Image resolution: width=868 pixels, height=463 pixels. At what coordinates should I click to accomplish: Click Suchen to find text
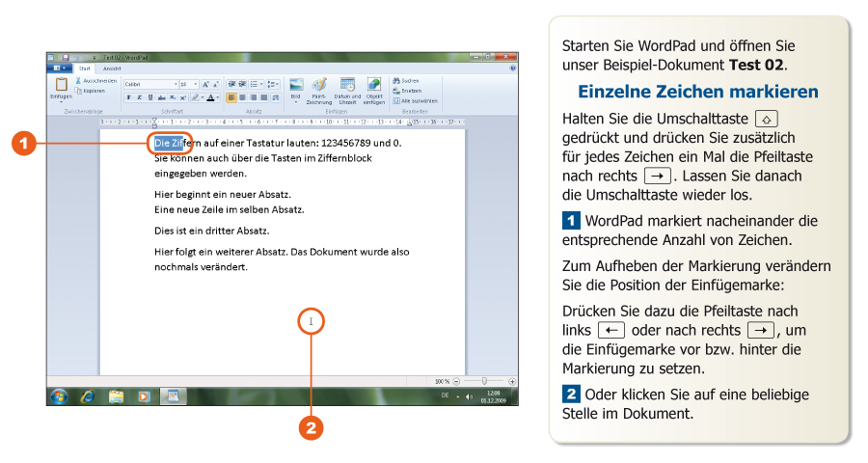click(408, 81)
